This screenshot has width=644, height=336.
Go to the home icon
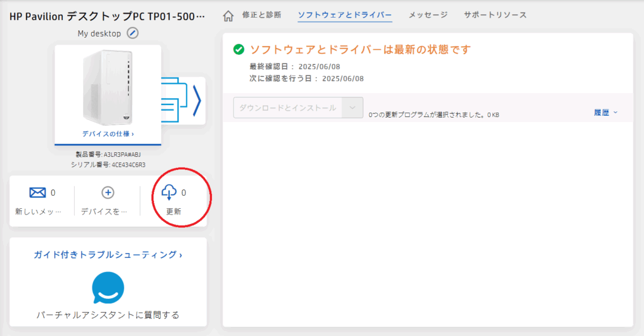pos(228,16)
